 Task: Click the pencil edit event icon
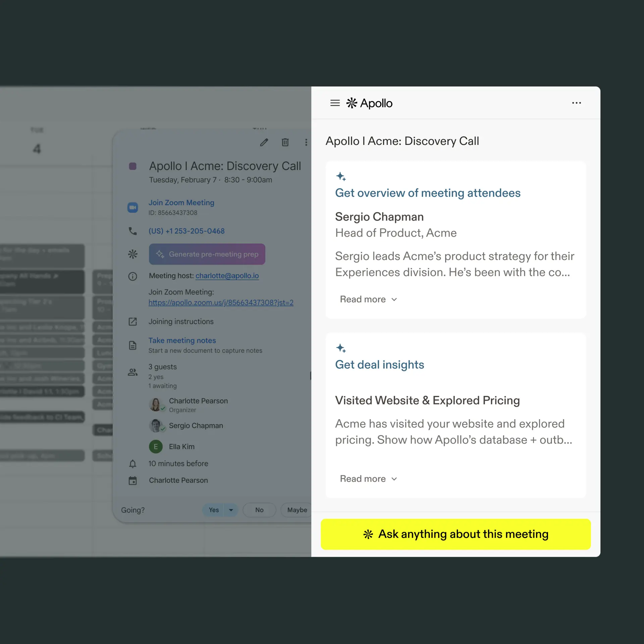264,143
